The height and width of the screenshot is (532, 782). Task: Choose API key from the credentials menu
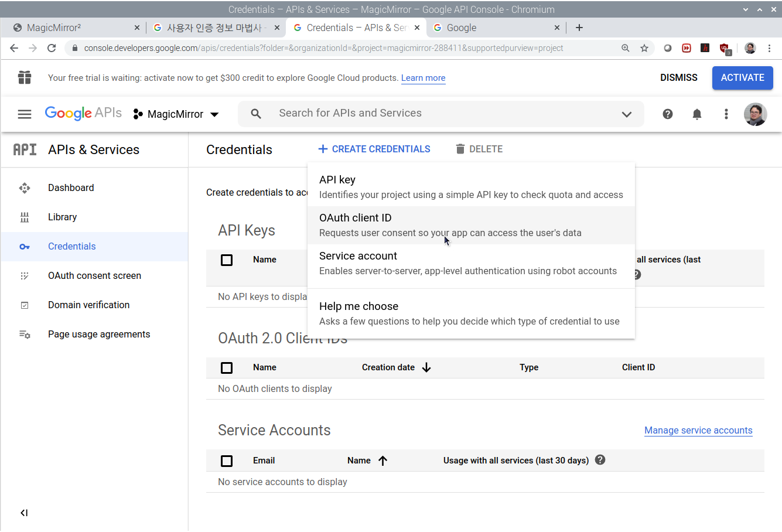pyautogui.click(x=471, y=187)
